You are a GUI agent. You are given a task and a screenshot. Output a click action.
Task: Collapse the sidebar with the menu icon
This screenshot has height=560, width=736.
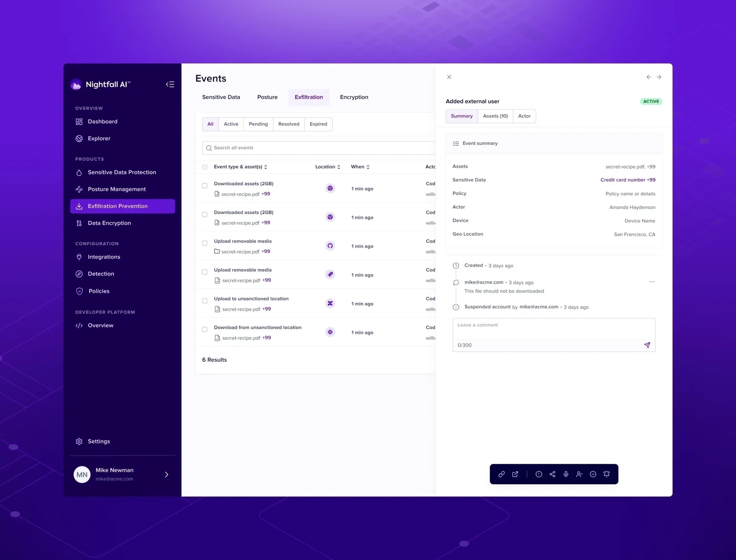pos(170,85)
